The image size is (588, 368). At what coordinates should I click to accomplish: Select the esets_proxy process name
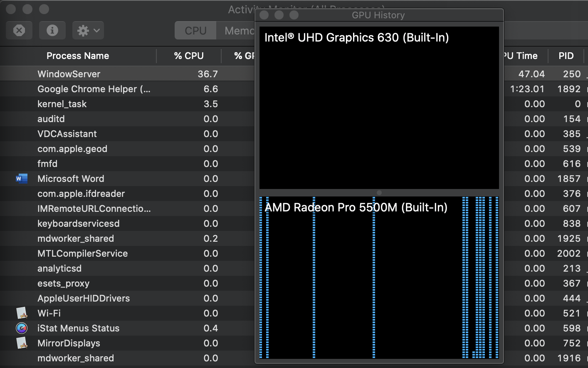[x=64, y=283]
